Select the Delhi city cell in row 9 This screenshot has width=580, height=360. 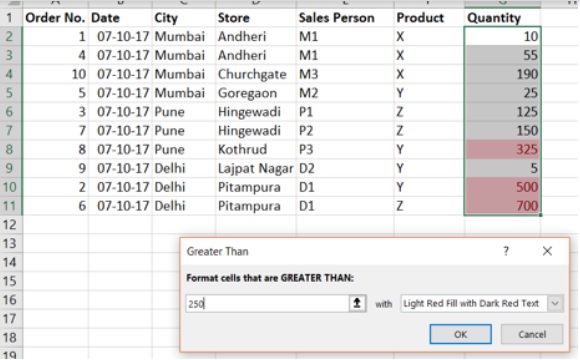(x=184, y=168)
